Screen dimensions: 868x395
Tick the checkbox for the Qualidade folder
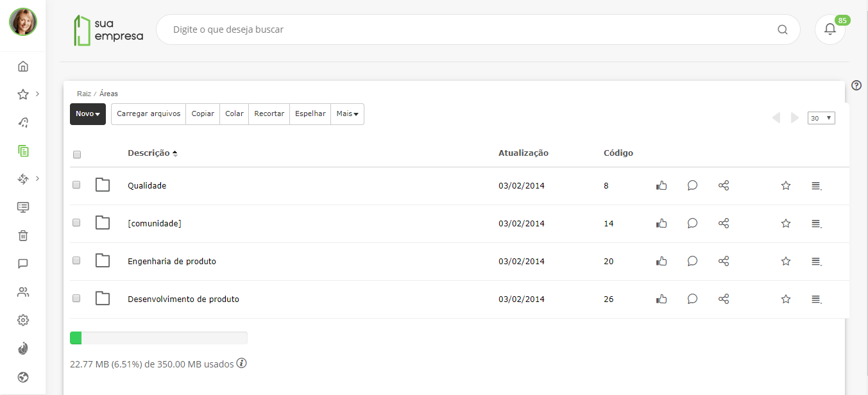click(76, 185)
